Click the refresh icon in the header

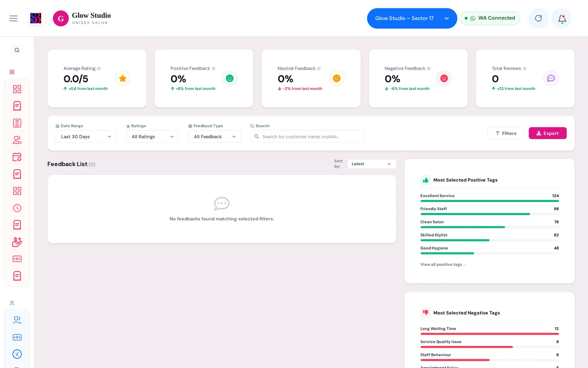[x=538, y=18]
